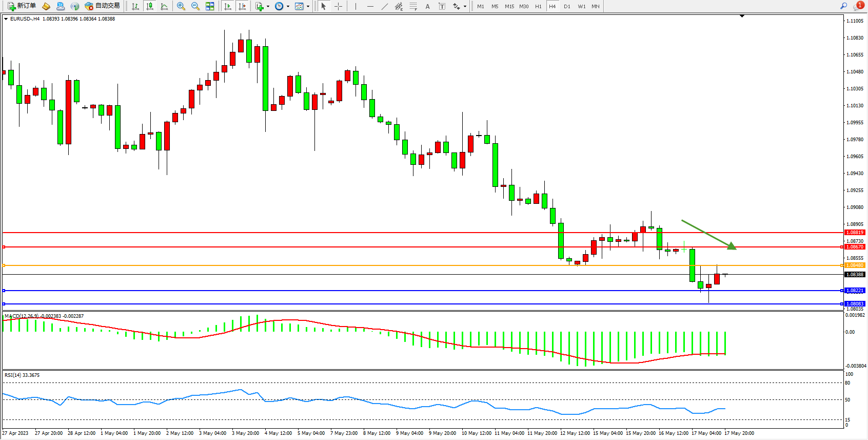
Task: Switch to the D1 timeframe
Action: coord(567,6)
